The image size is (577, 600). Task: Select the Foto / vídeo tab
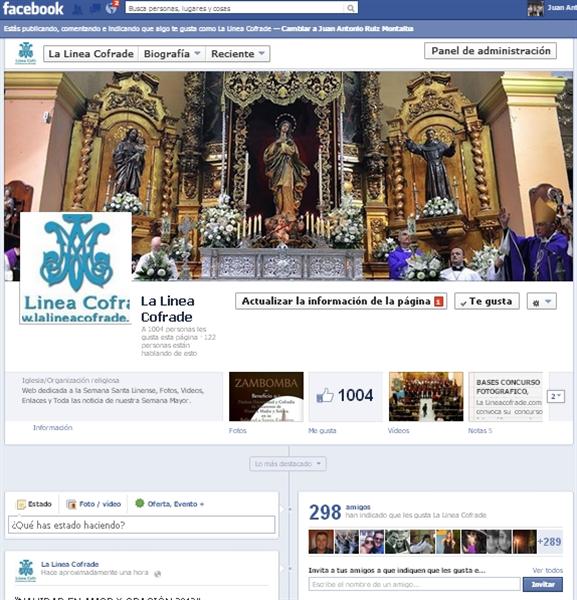[94, 504]
